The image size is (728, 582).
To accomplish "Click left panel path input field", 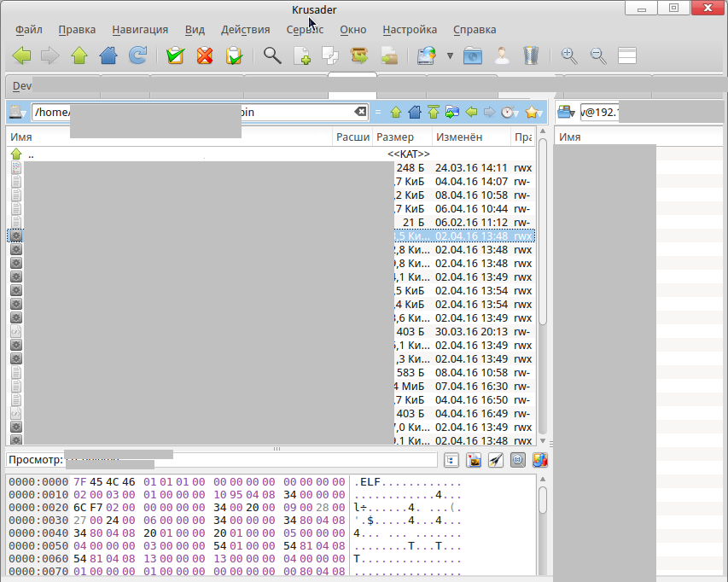I will pos(200,112).
